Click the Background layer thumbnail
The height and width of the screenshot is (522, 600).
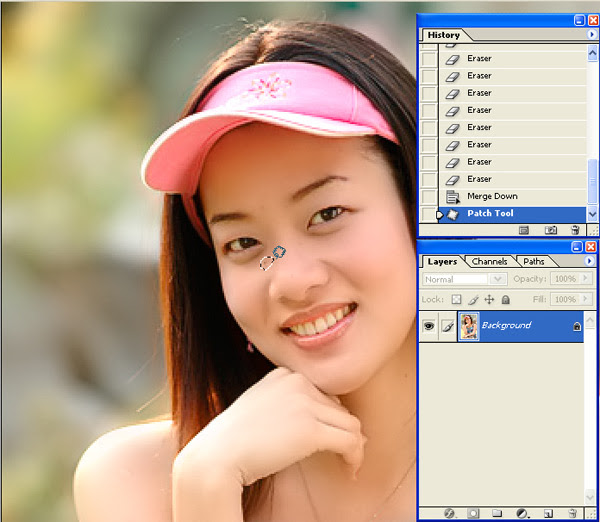tap(469, 326)
